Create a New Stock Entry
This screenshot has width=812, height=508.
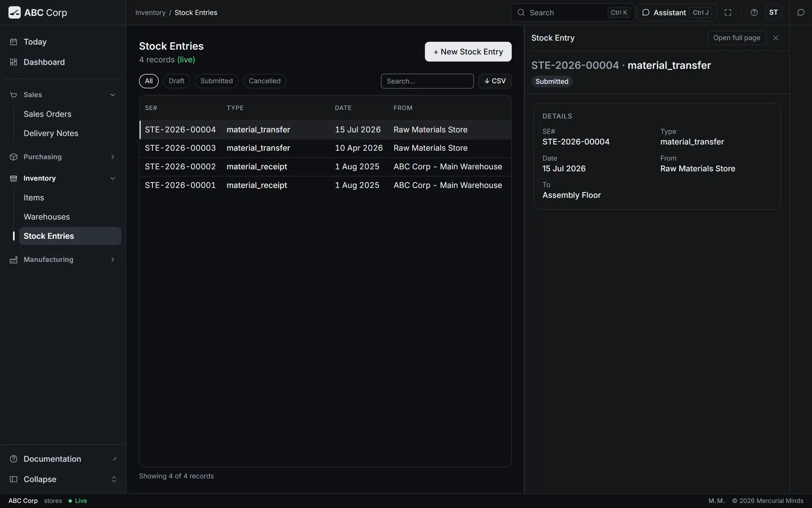(468, 52)
